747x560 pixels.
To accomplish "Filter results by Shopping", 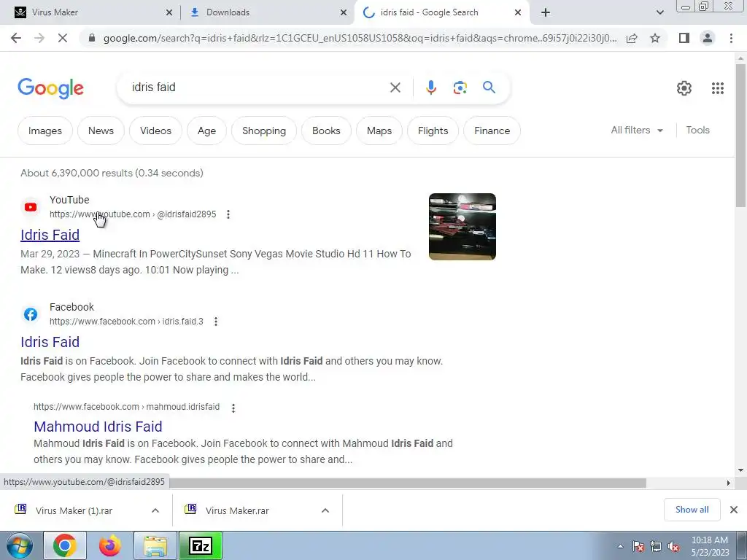I will pyautogui.click(x=264, y=131).
